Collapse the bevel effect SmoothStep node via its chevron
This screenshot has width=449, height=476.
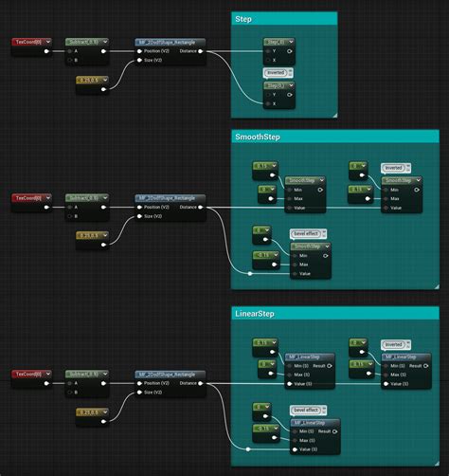[327, 247]
